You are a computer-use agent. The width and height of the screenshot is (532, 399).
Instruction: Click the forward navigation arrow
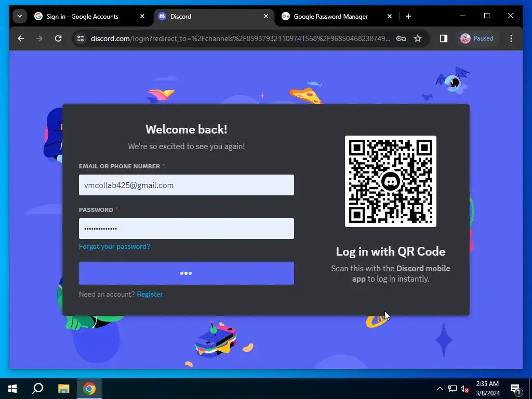point(39,38)
